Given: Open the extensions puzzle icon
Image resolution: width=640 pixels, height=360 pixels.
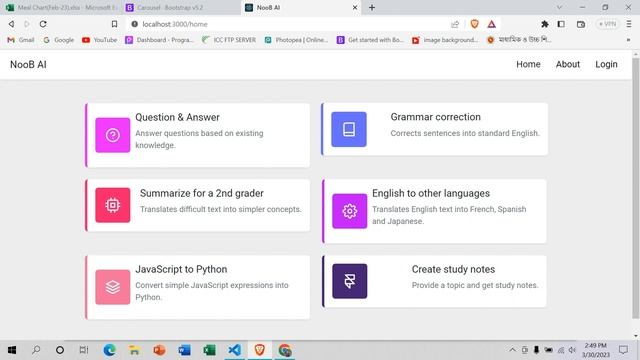Looking at the screenshot, I should 544,24.
